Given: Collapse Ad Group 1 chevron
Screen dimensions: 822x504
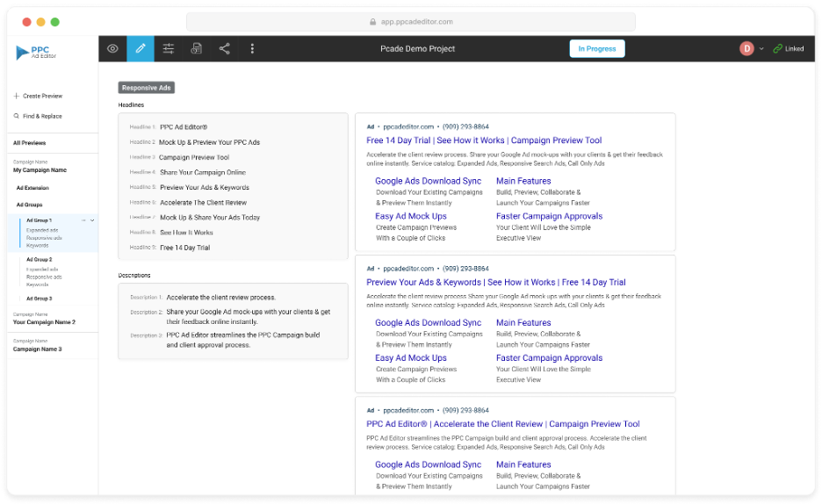Looking at the screenshot, I should pyautogui.click(x=92, y=220).
